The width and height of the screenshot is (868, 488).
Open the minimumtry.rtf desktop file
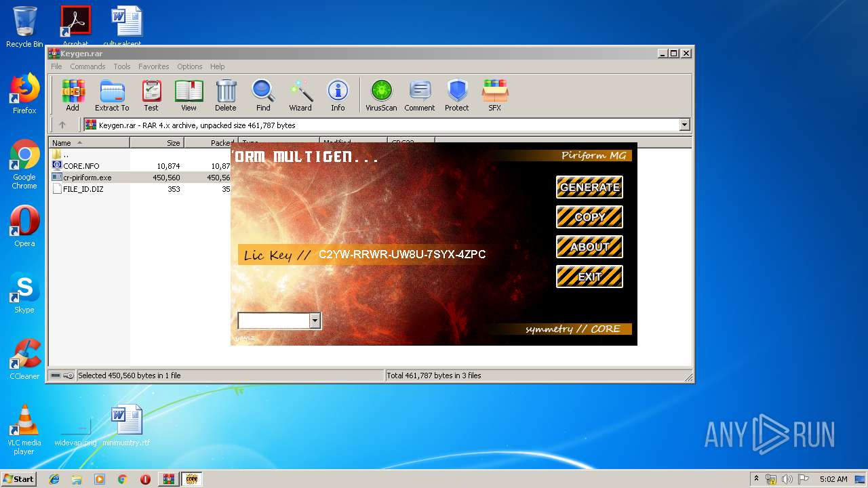[126, 426]
